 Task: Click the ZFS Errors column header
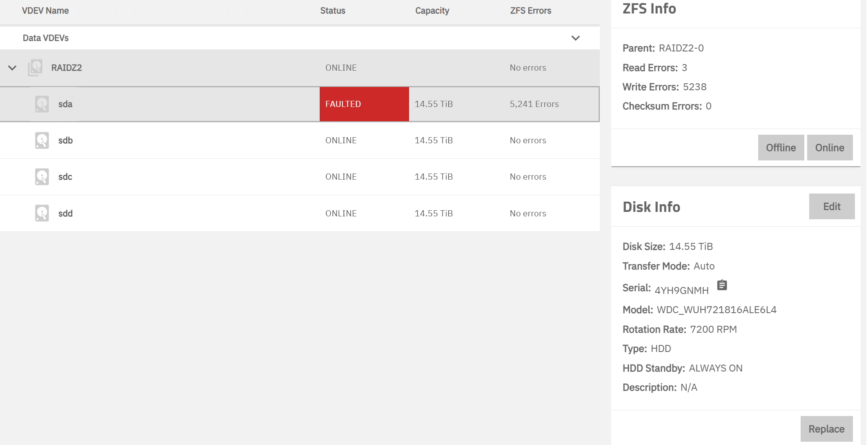(530, 11)
